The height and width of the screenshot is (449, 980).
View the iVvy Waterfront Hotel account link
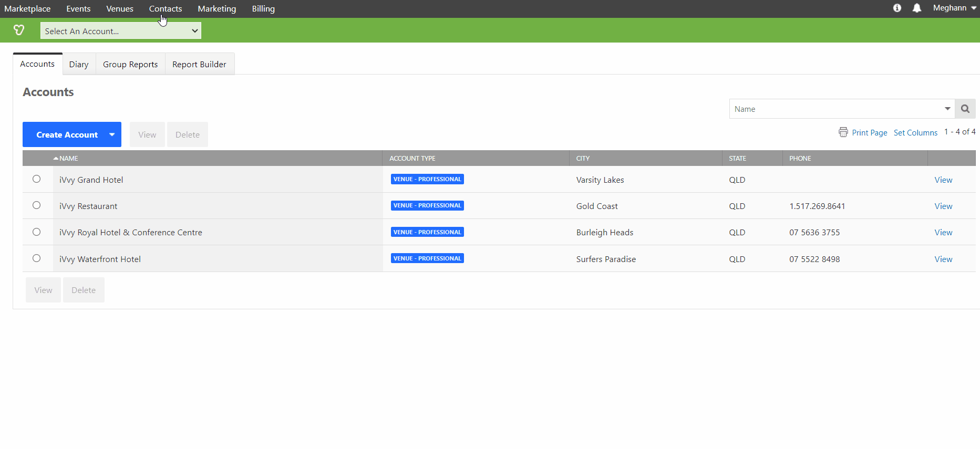[943, 259]
